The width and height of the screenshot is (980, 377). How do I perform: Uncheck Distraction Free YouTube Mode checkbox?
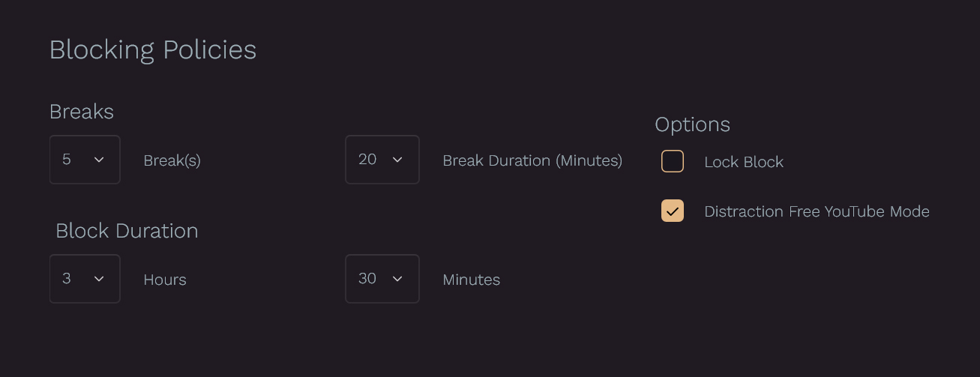(x=673, y=211)
